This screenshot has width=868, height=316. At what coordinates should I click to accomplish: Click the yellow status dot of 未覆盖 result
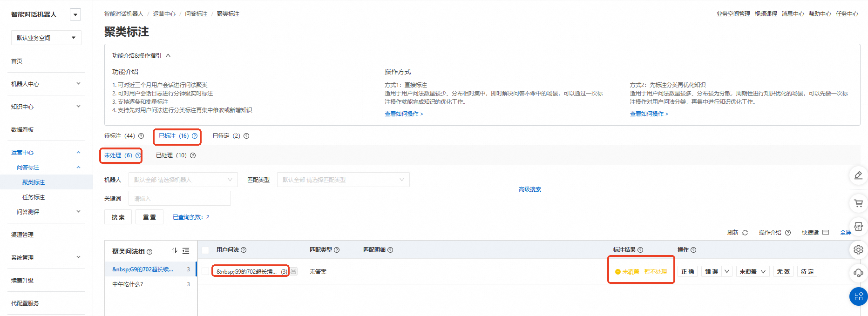(x=618, y=272)
